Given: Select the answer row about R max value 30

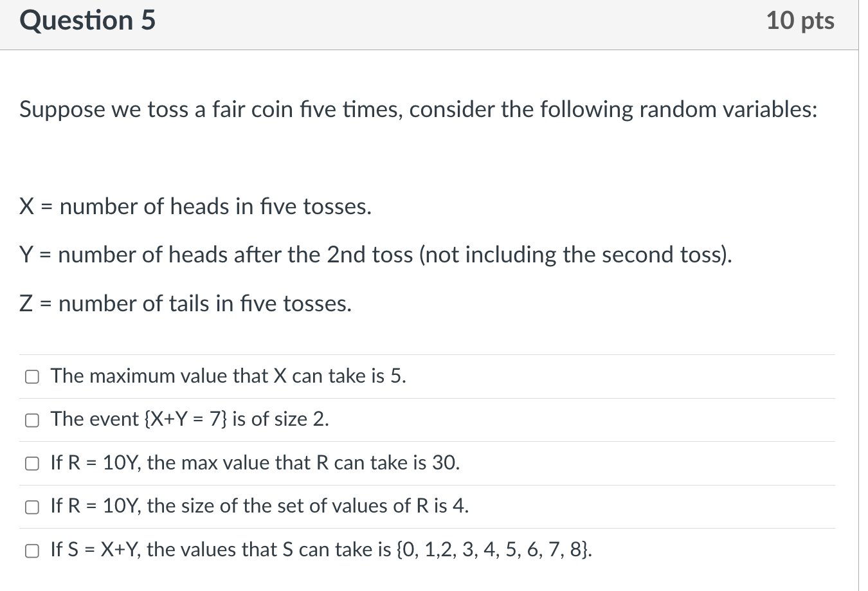Looking at the screenshot, I should (255, 463).
